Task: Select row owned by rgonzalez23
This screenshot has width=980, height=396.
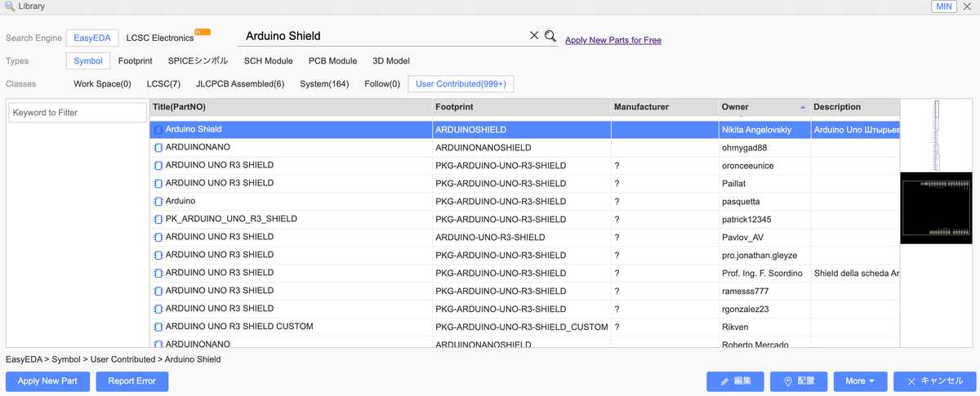Action: pos(524,309)
